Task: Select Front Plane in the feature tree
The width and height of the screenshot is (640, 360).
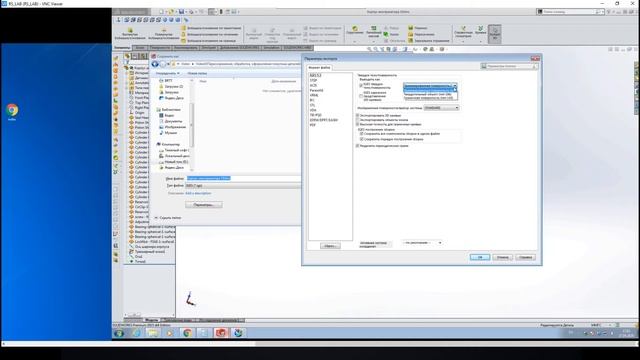Action: click(141, 98)
